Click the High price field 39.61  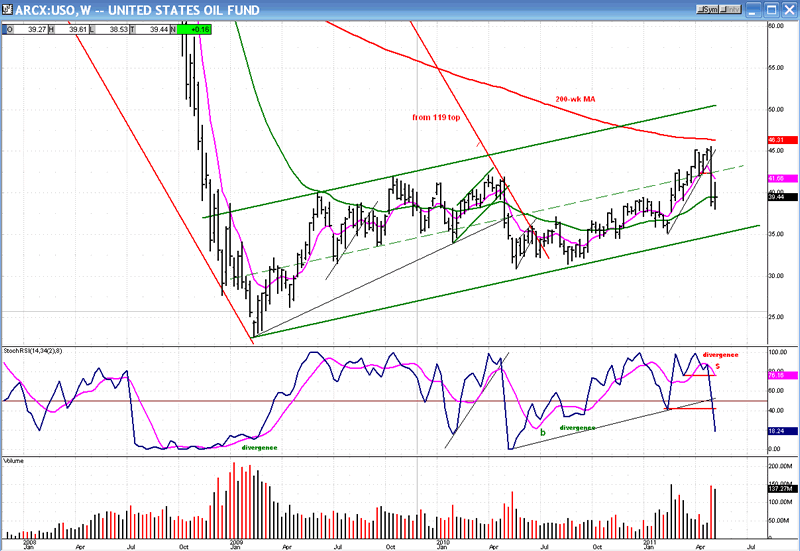pyautogui.click(x=71, y=30)
